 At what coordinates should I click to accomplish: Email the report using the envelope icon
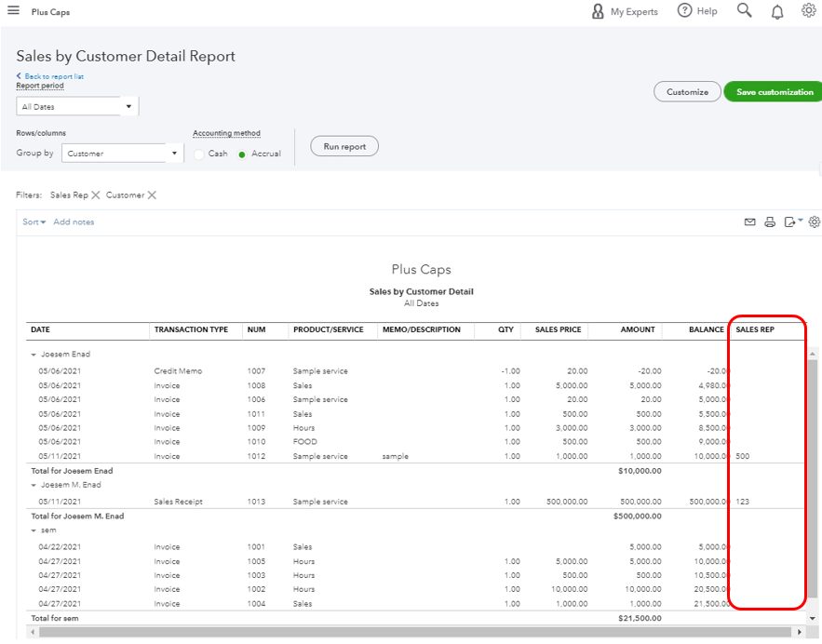749,221
